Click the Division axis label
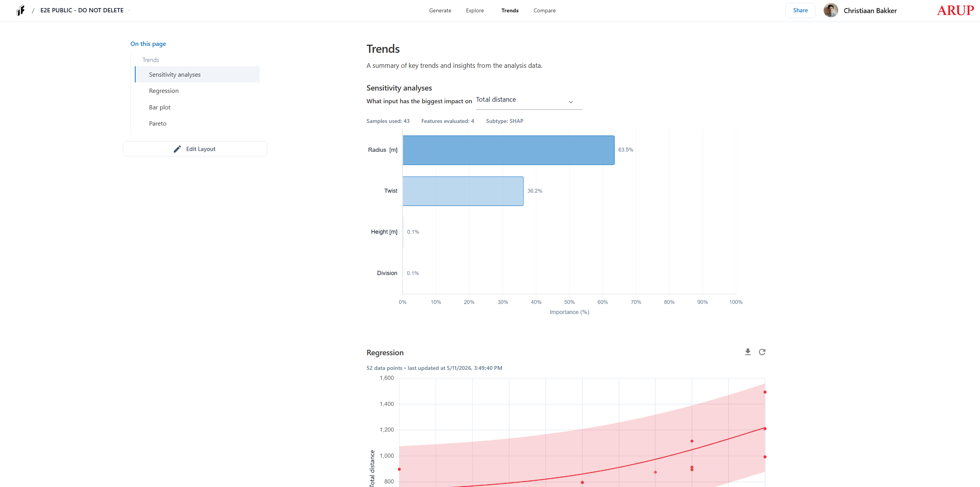The image size is (980, 487). click(x=387, y=273)
